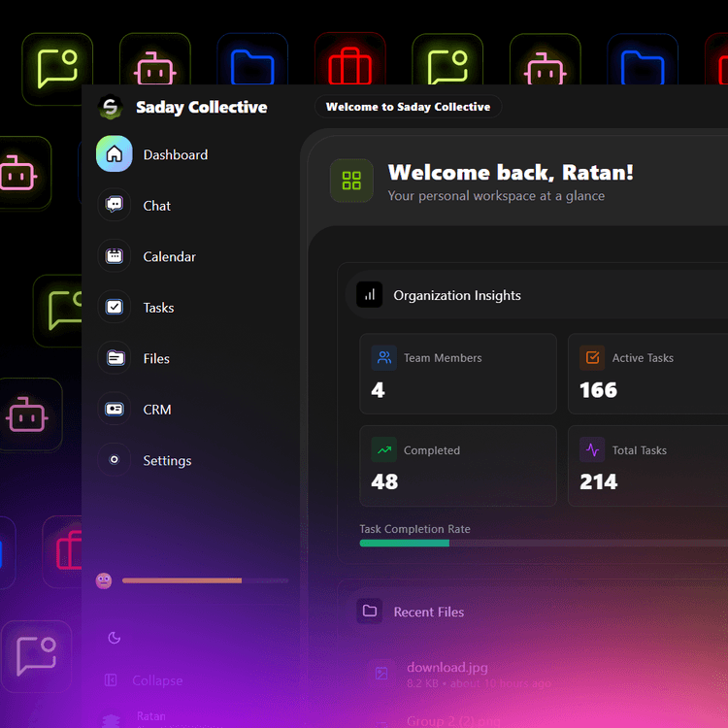
Task: Click the Settings gear icon
Action: 115,460
